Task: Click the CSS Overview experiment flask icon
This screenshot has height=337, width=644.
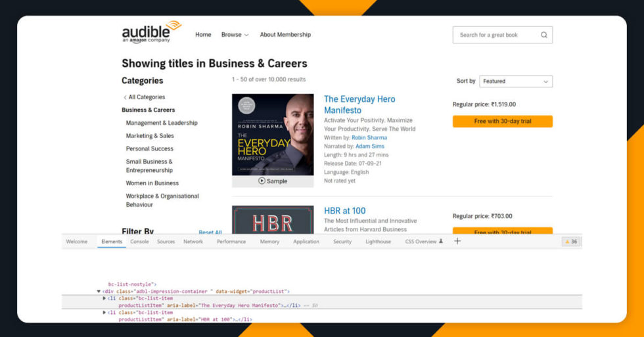Action: 441,241
